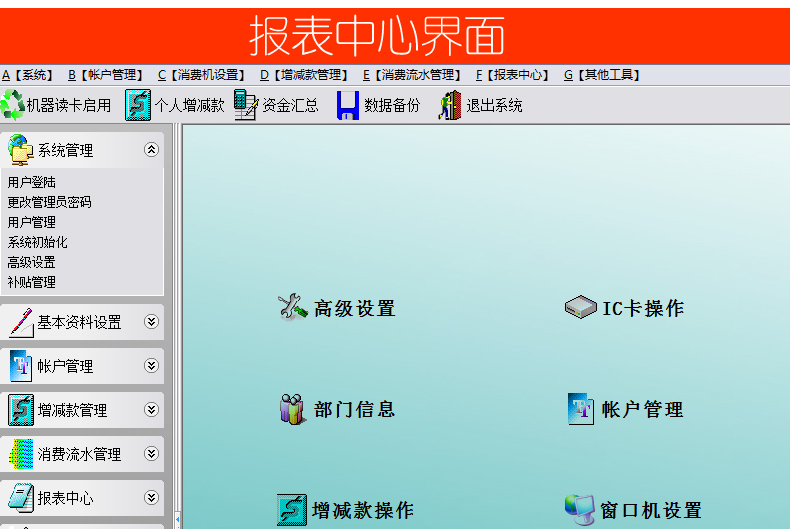This screenshot has height=529, width=790.
Task: Click 用户登陆 link in sidebar
Action: coord(32,182)
